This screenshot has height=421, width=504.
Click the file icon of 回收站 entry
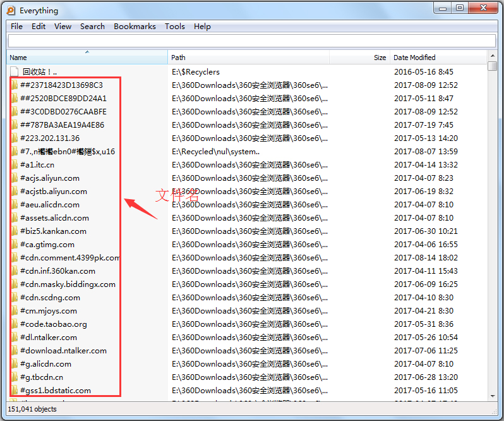click(x=14, y=71)
